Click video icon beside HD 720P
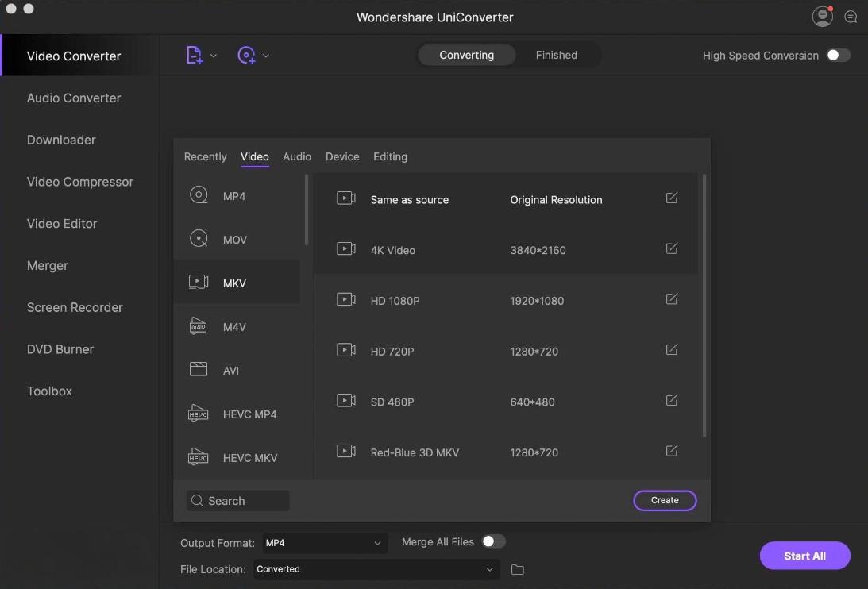The width and height of the screenshot is (868, 589). (x=346, y=350)
